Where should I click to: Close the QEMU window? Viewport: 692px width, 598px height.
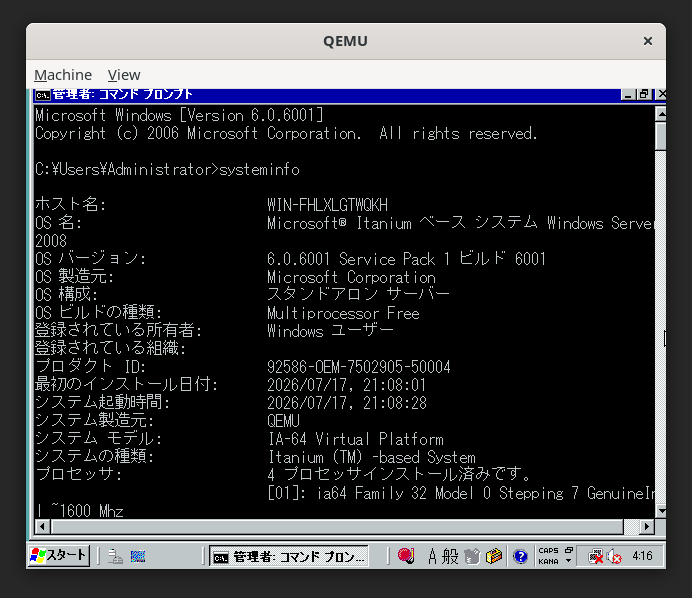[x=647, y=41]
